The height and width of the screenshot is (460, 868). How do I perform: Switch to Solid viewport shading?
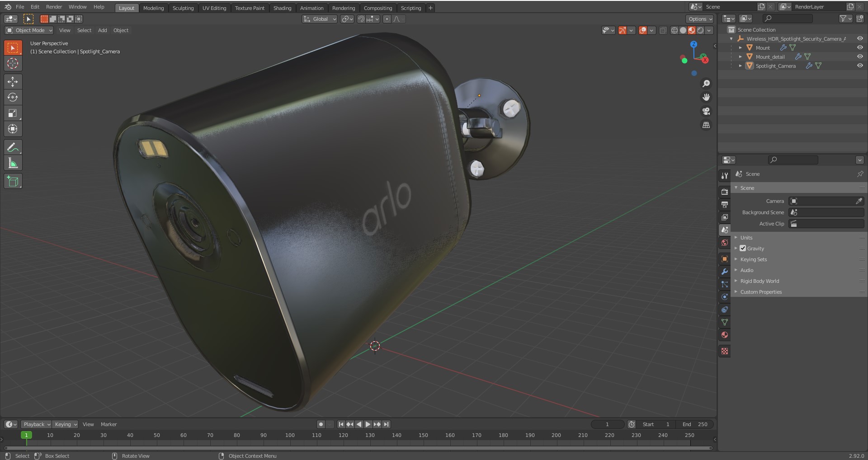683,30
